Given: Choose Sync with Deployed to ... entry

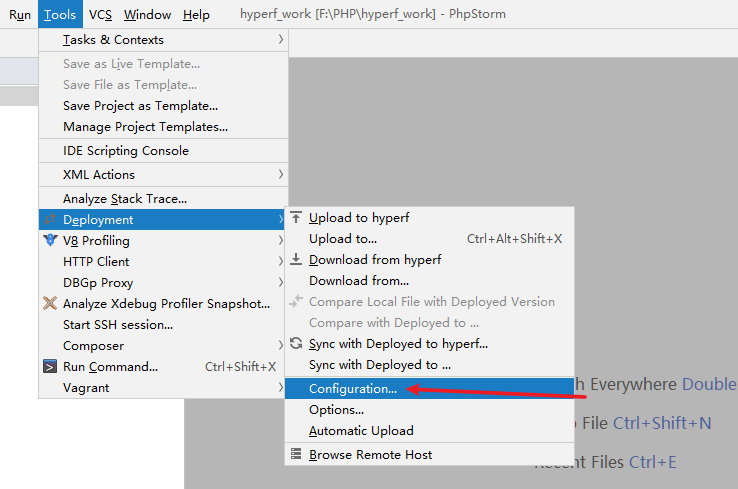Looking at the screenshot, I should (x=429, y=365).
